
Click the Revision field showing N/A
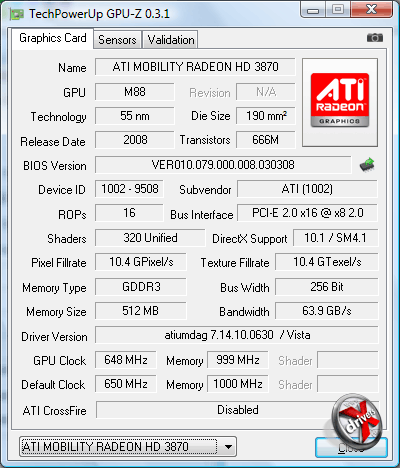click(266, 92)
